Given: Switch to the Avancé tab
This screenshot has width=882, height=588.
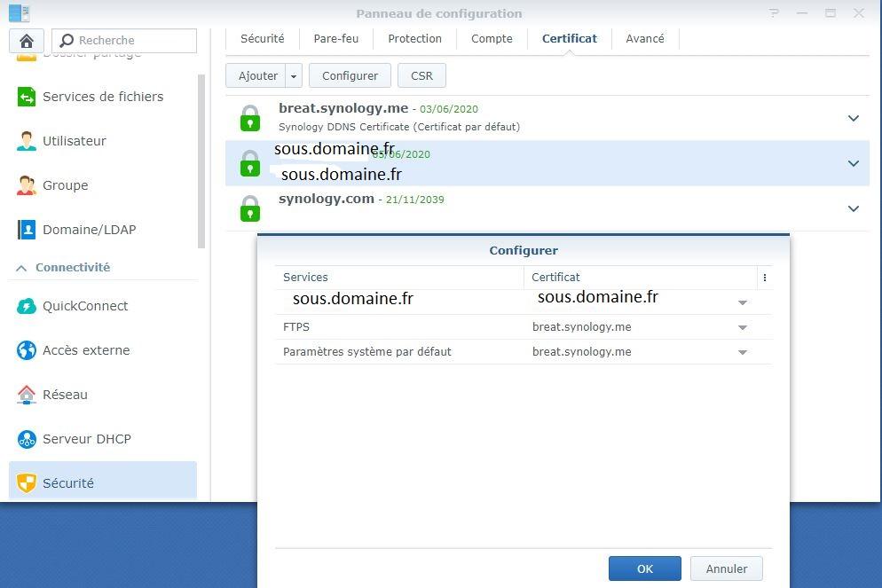Looking at the screenshot, I should (645, 39).
